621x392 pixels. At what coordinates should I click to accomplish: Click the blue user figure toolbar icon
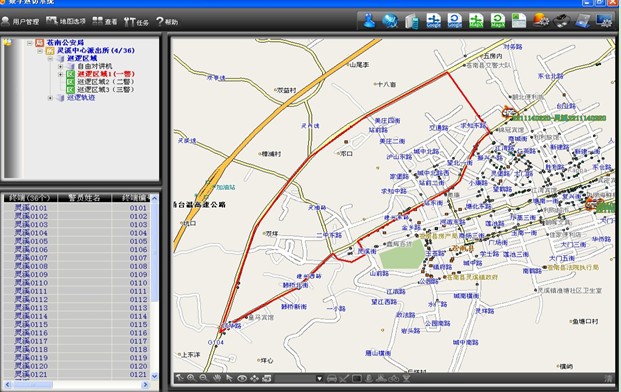tap(369, 21)
